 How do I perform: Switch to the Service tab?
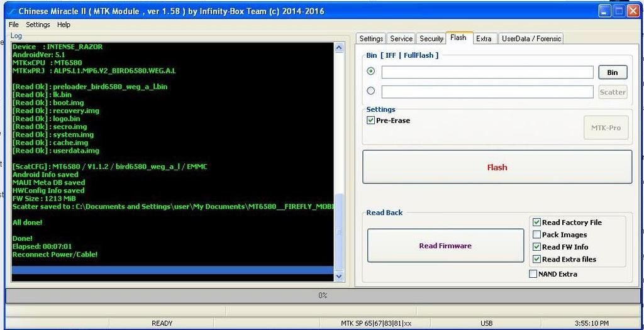pyautogui.click(x=401, y=39)
